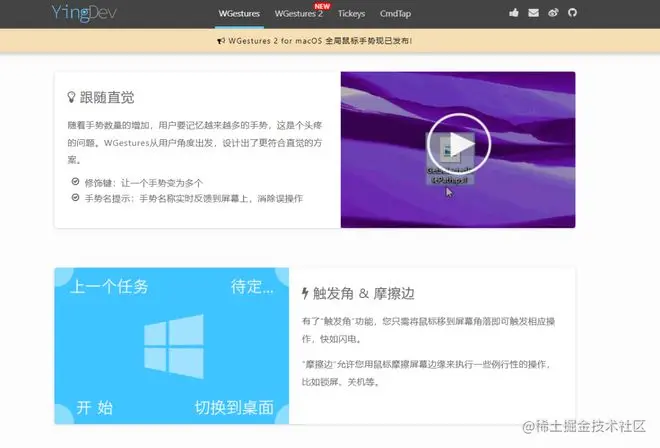Image resolution: width=660 pixels, height=448 pixels.
Task: Open the Tickeys tab
Action: [351, 13]
